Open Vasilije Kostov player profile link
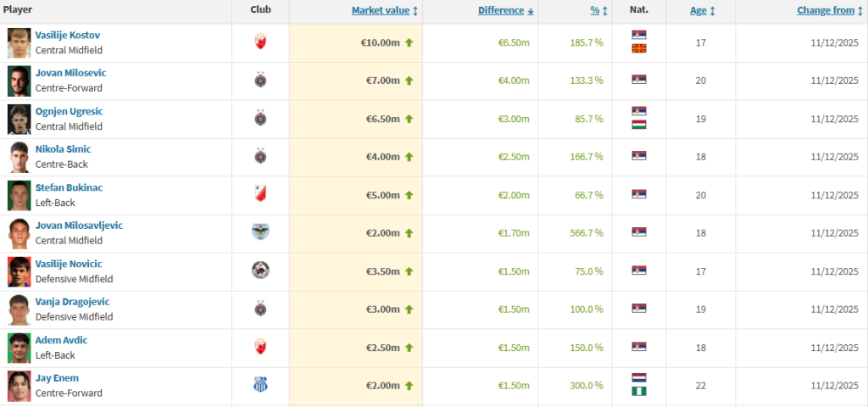This screenshot has width=868, height=407. click(68, 35)
